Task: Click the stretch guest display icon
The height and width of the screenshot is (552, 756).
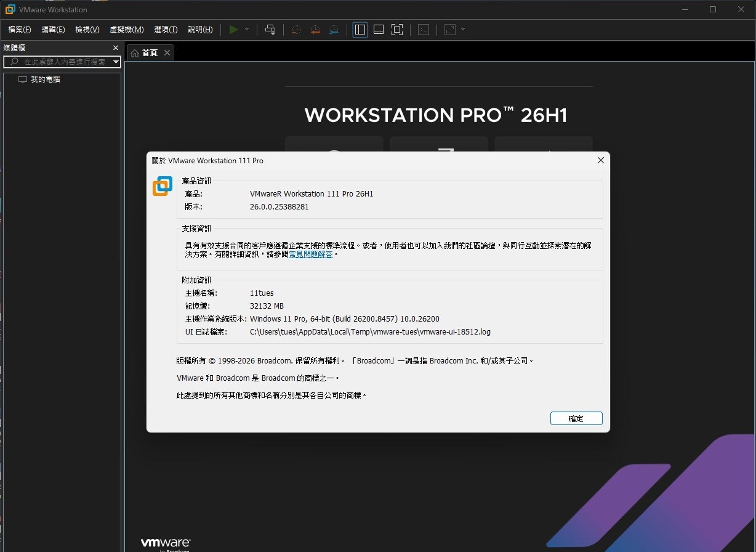Action: tap(450, 30)
